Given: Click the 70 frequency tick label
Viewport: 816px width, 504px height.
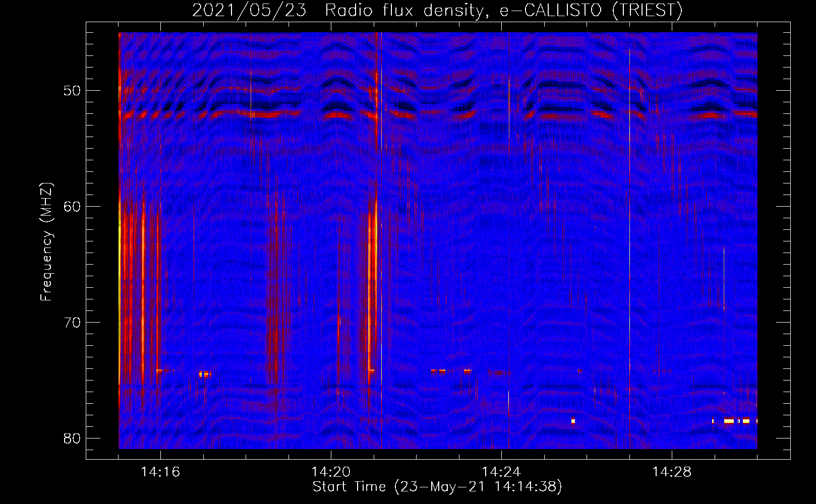Looking at the screenshot, I should pyautogui.click(x=72, y=323).
